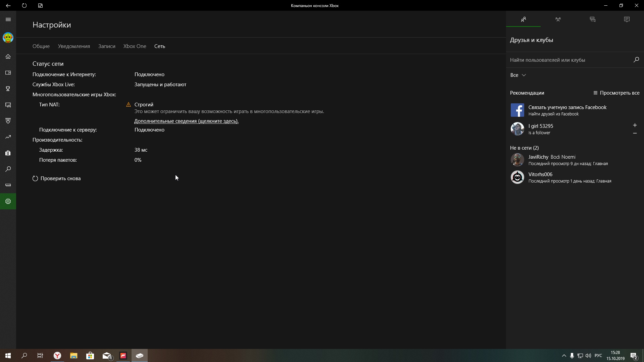This screenshot has width=644, height=362.
Task: Open Trending arrow icon
Action: coord(8,137)
